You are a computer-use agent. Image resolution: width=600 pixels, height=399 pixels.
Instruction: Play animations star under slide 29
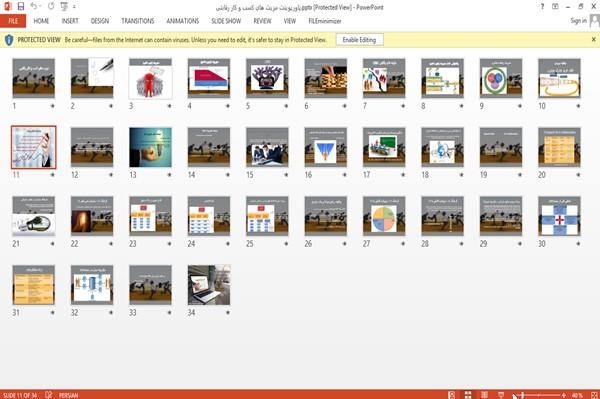click(x=520, y=244)
